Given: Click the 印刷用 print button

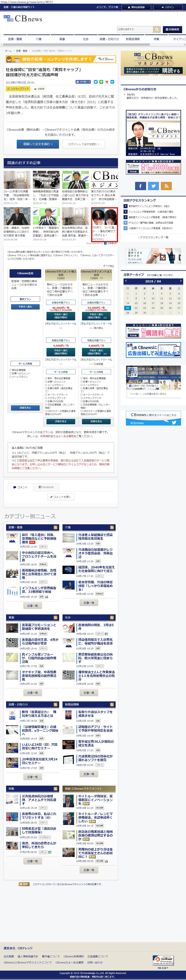Looking at the screenshot, I should (x=39, y=89).
